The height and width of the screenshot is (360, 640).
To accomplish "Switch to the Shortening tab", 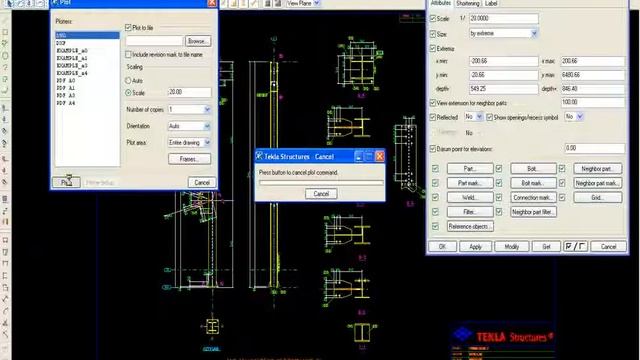I will point(468,3).
